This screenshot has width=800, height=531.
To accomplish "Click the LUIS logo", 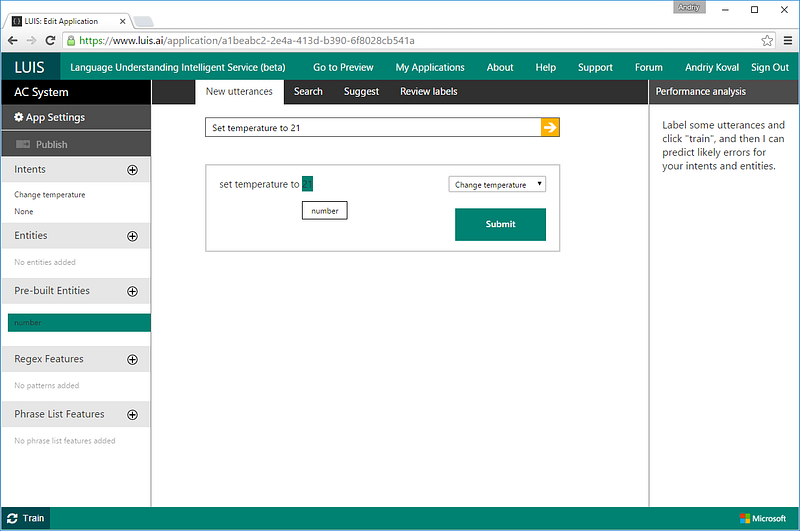I will [x=30, y=67].
